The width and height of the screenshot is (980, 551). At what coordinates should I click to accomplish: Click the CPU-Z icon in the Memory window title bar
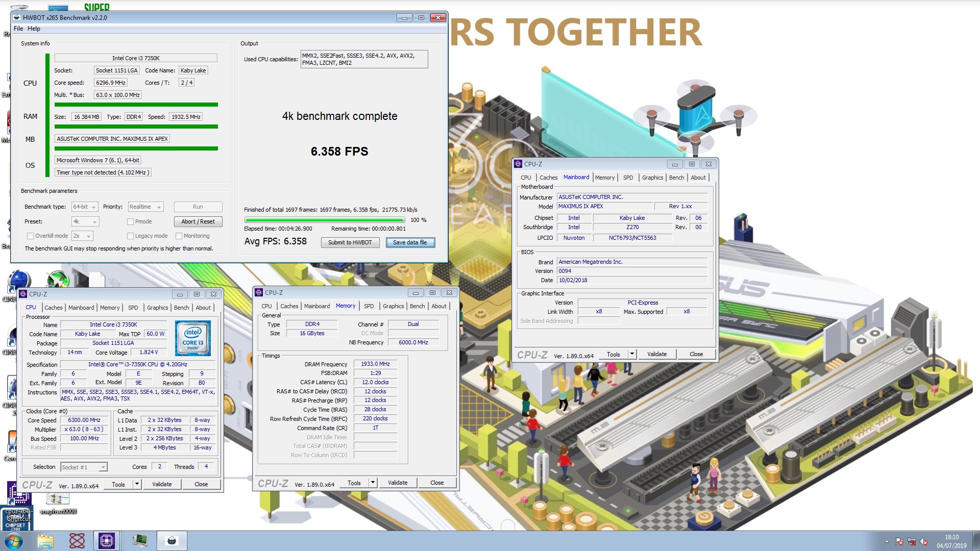pos(259,292)
